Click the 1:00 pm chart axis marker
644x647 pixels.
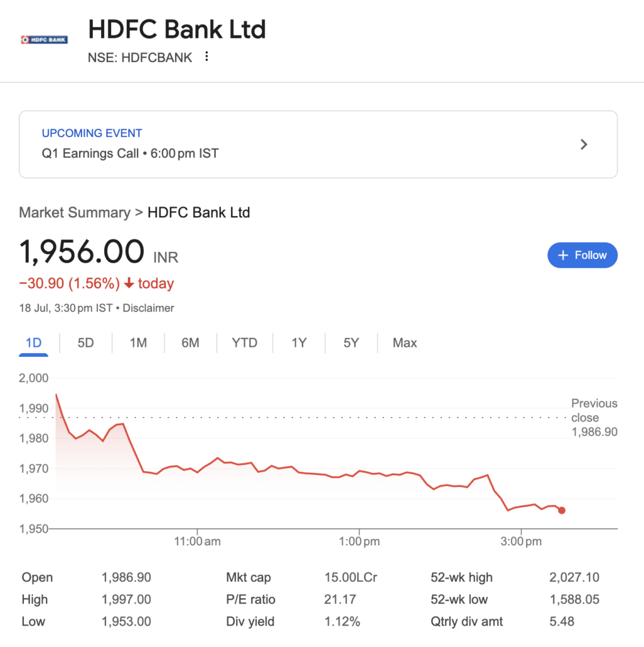tap(359, 541)
